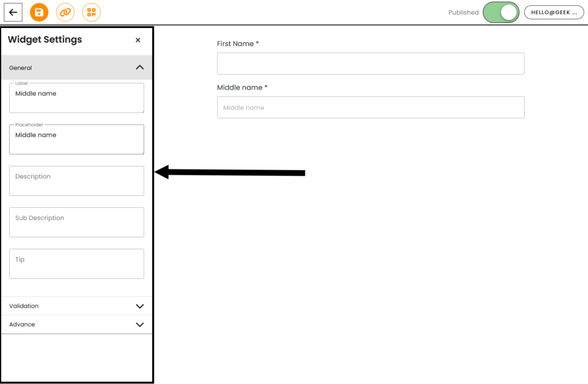Click the First Name input on form
The image size is (588, 384).
370,64
